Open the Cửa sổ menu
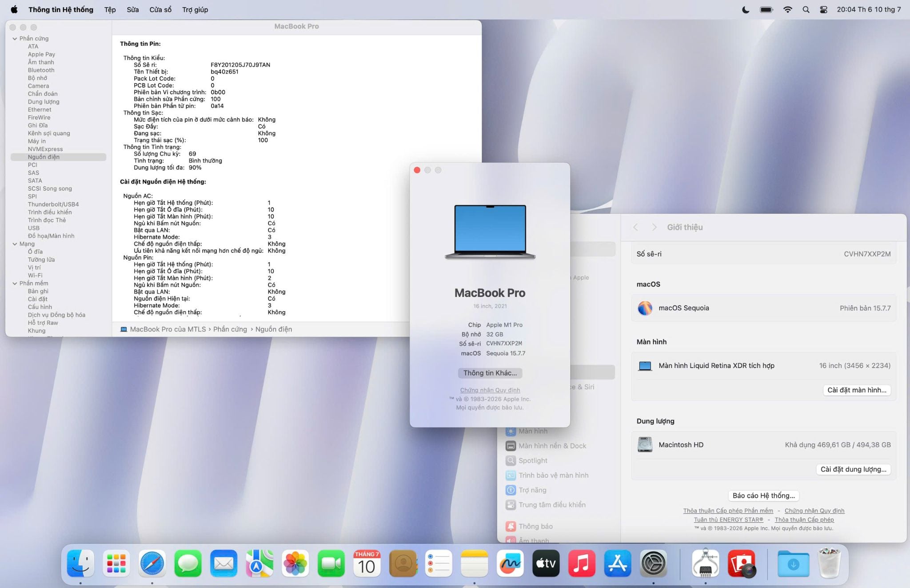The image size is (910, 588). point(160,9)
